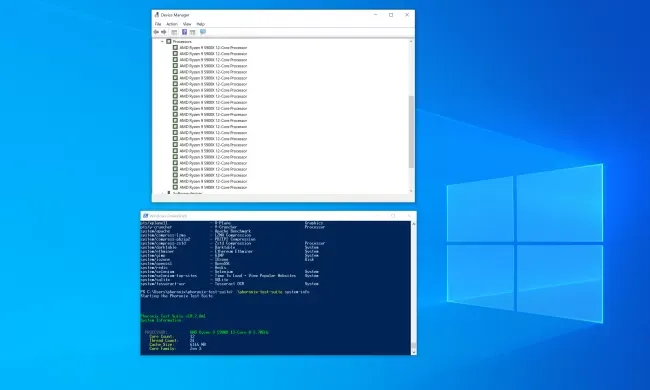Screen dimensions: 650x390
Task: Click the 'Core Family: Zen 3' line
Action: click(175, 349)
